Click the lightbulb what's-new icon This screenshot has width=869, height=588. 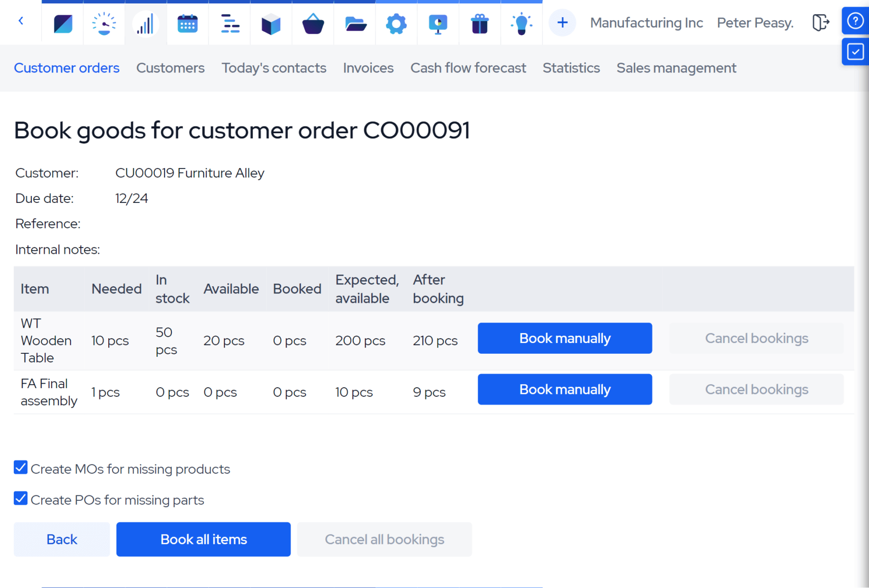pyautogui.click(x=521, y=23)
